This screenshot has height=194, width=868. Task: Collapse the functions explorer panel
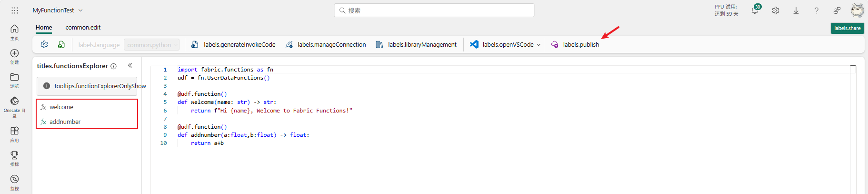tap(130, 66)
